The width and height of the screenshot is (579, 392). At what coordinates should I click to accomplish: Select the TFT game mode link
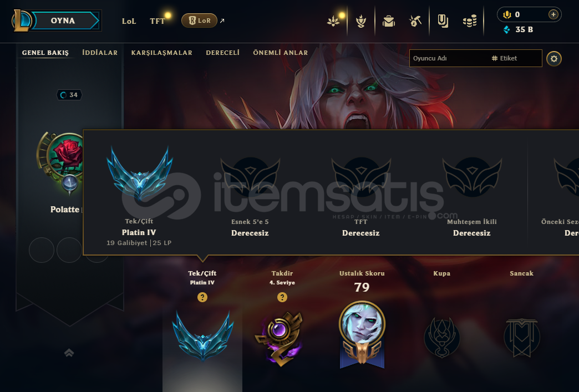[x=158, y=21]
